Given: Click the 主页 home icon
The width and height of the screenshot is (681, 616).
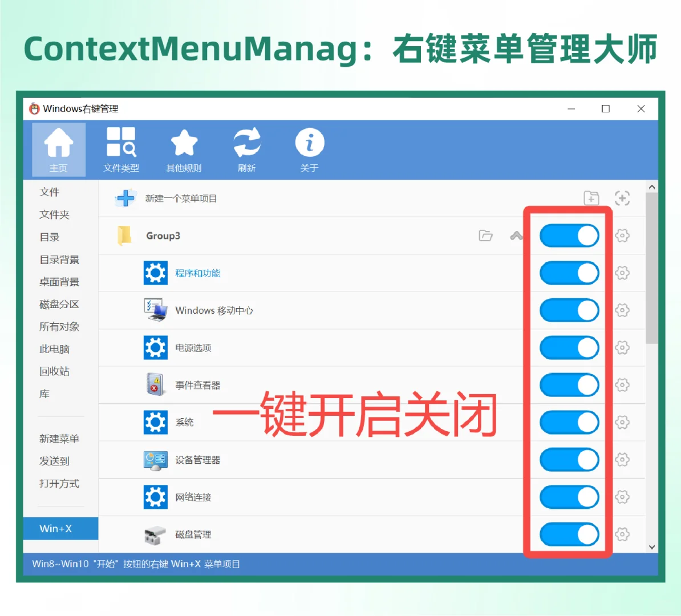Looking at the screenshot, I should pyautogui.click(x=59, y=149).
